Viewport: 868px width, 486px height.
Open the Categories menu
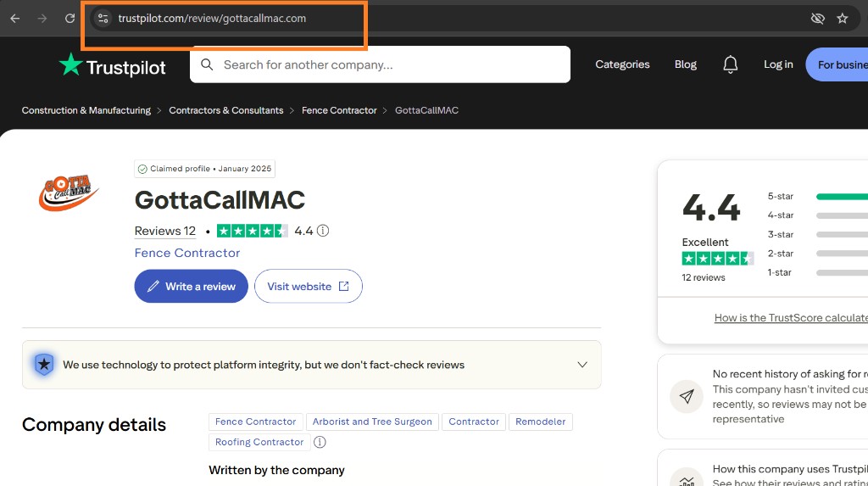coord(622,64)
